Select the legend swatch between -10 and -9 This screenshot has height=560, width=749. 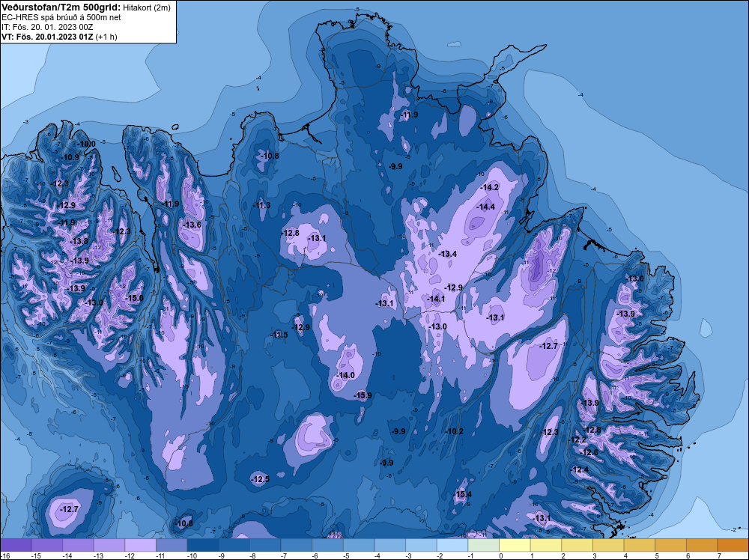pos(203,545)
